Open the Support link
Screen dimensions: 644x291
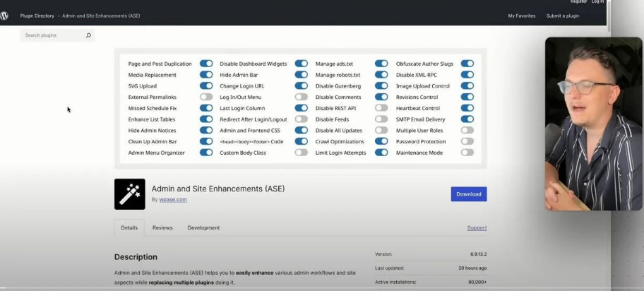tap(477, 227)
